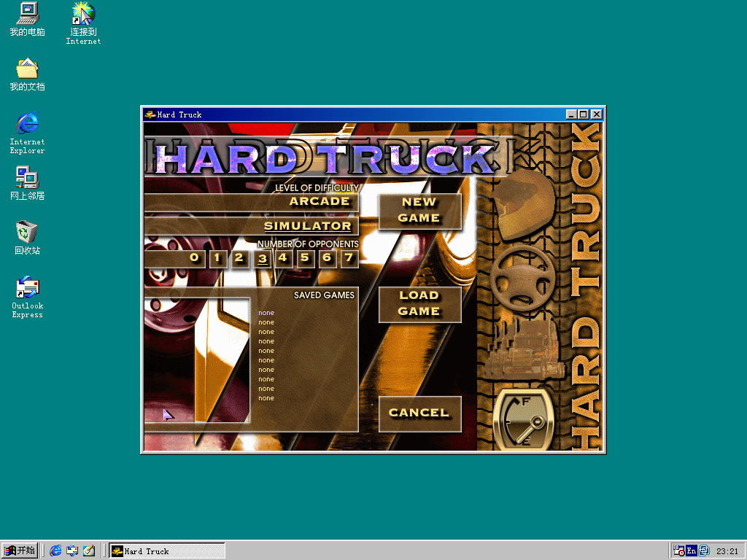Set number of opponents to 6
The image size is (747, 560).
coord(327,259)
